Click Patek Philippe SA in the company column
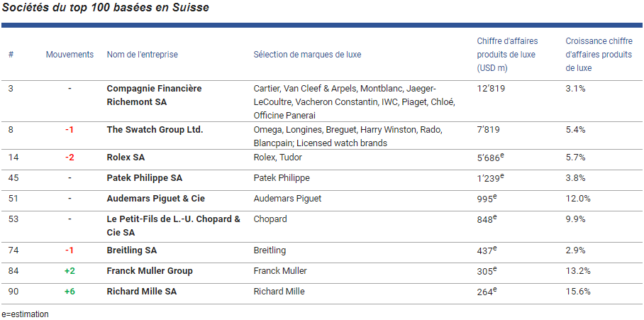 [x=144, y=178]
